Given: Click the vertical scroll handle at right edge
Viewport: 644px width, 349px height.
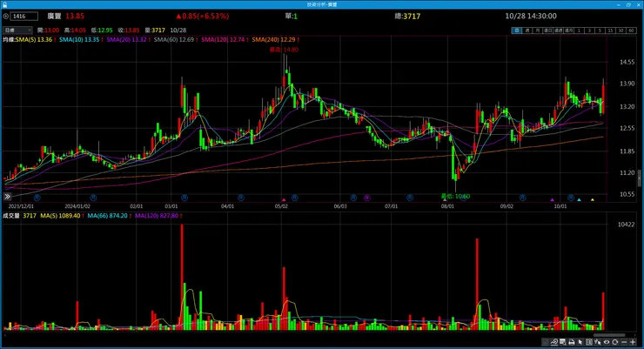Looking at the screenshot, I should tap(639, 178).
